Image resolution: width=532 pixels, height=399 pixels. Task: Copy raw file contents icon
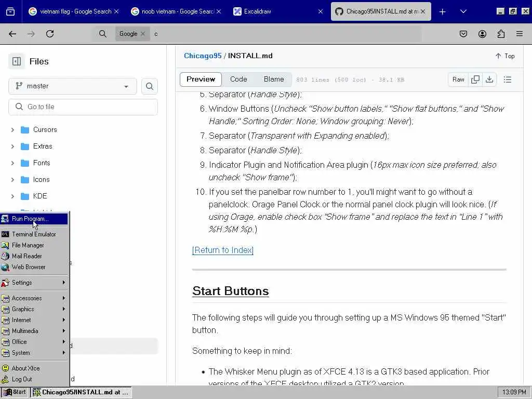pos(475,79)
